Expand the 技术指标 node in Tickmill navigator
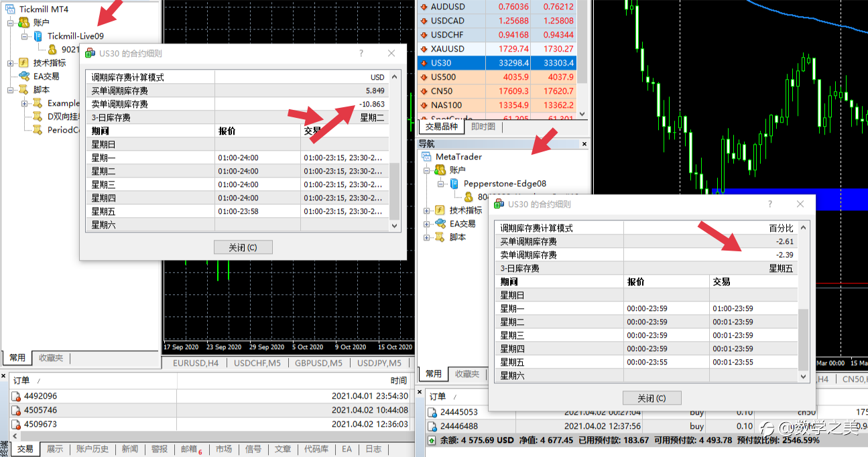Viewport: 868px width, 457px height. 11,63
